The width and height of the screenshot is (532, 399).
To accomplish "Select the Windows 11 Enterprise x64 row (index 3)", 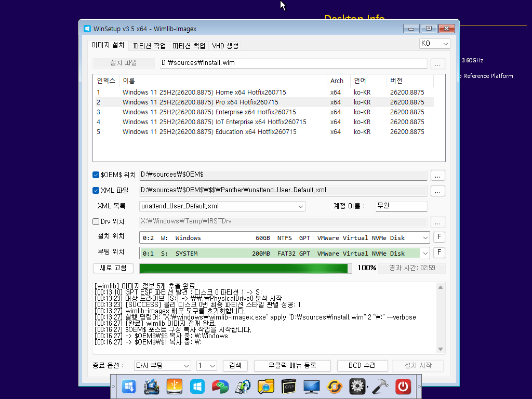I will pos(264,112).
